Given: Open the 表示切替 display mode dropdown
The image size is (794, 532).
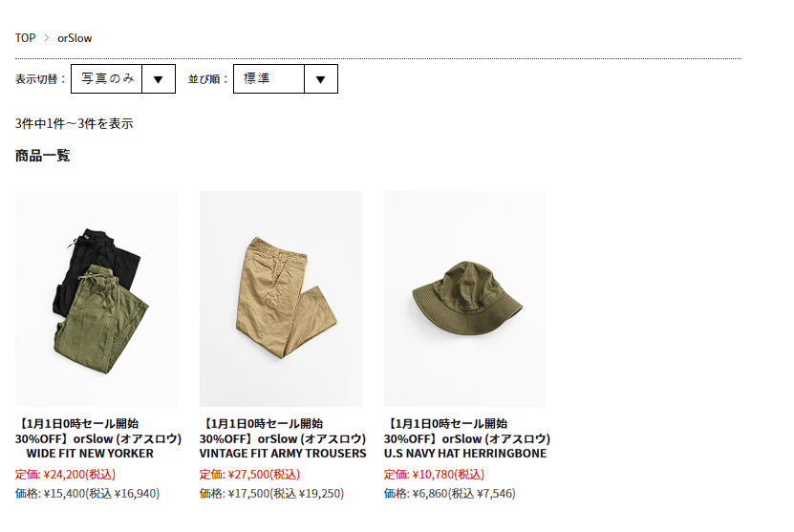Looking at the screenshot, I should point(123,79).
